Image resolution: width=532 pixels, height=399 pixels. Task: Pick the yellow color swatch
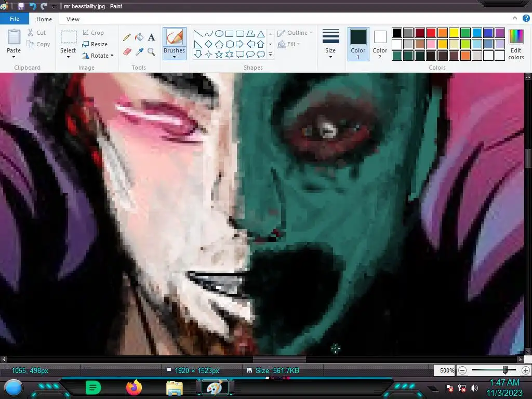[x=454, y=33]
